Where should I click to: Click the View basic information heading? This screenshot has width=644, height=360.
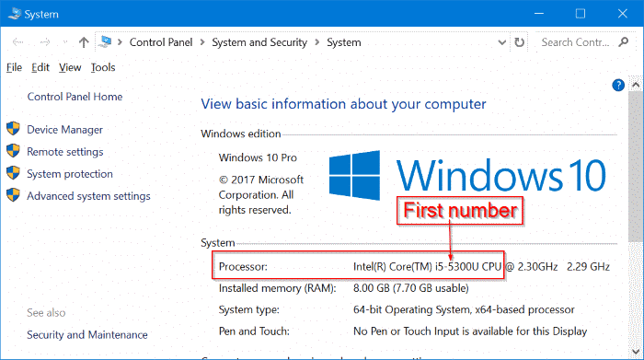click(343, 104)
